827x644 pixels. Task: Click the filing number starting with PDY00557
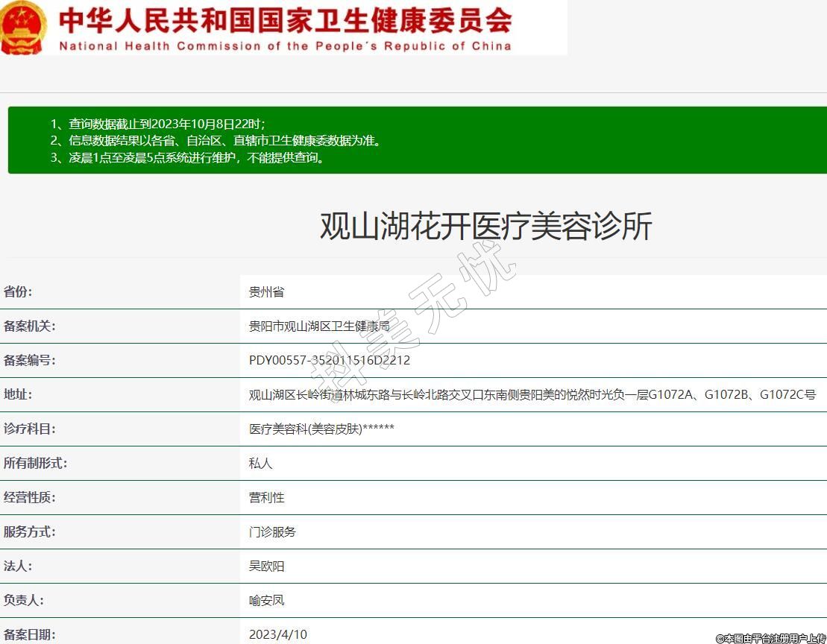pos(330,361)
